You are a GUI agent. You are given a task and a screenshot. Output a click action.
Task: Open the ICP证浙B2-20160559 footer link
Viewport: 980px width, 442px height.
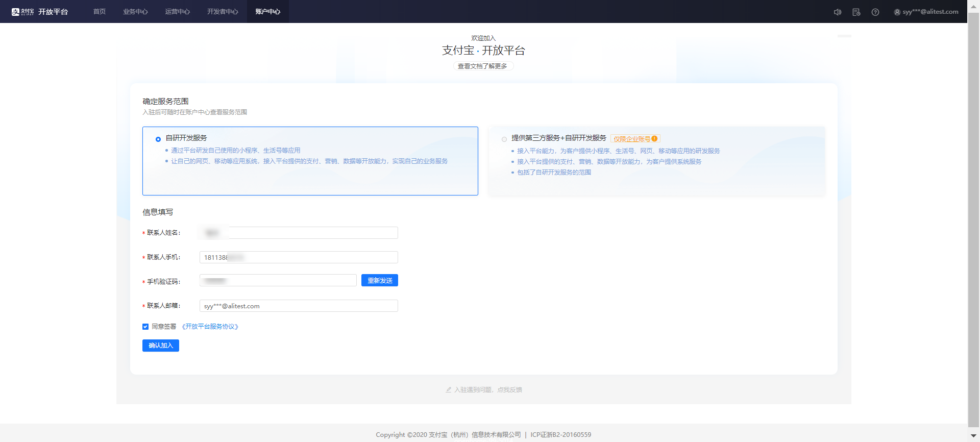(560, 435)
